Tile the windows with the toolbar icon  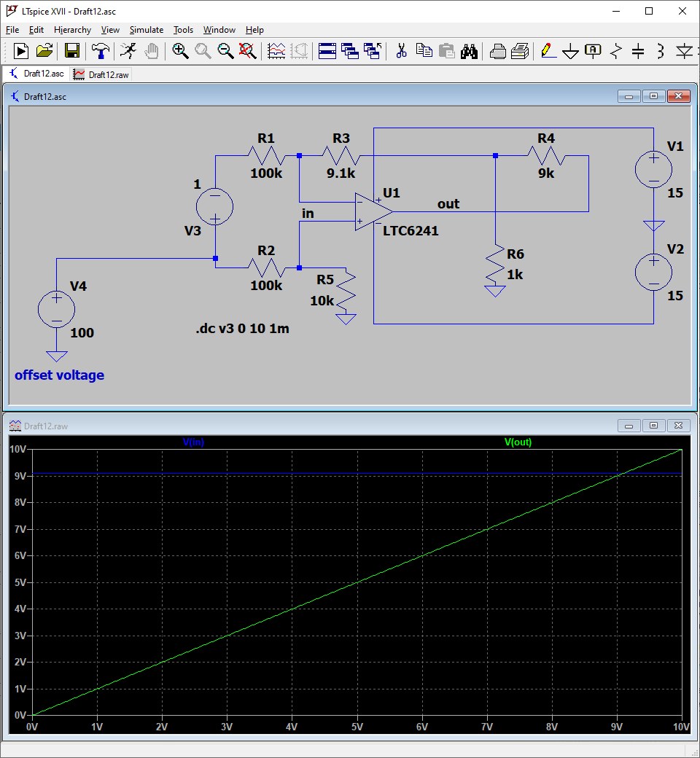click(x=327, y=51)
